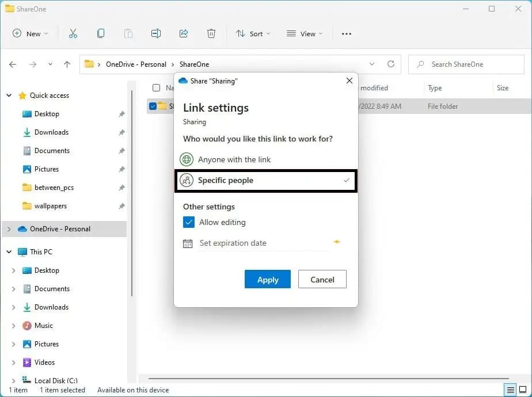Cancel the link settings dialog
Viewport: 532px width, 397px height.
click(322, 280)
